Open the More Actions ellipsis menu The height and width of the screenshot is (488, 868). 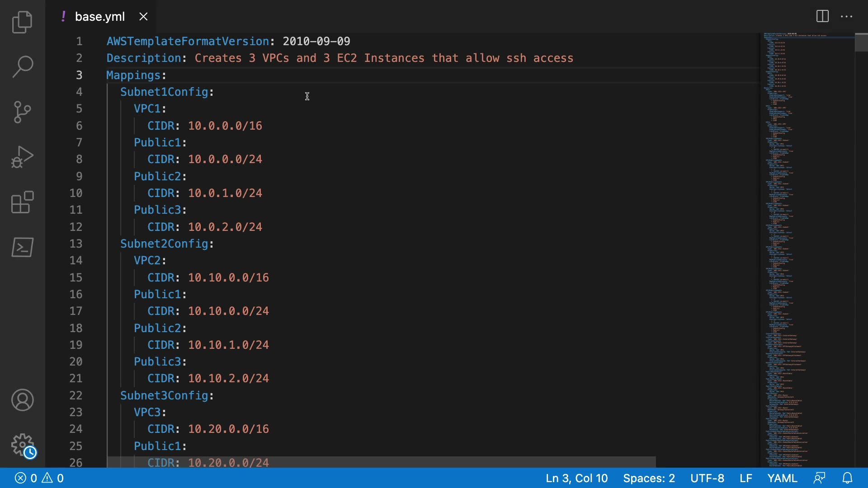click(x=846, y=16)
